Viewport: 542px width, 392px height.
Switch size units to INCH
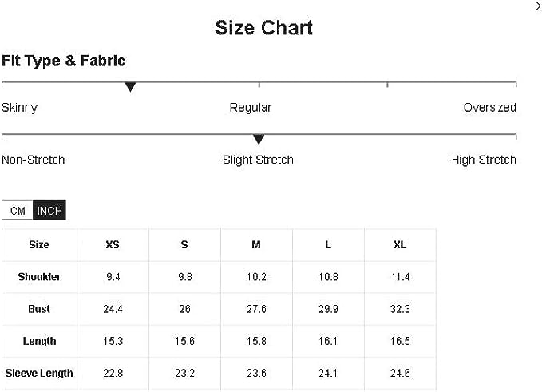pyautogui.click(x=49, y=211)
